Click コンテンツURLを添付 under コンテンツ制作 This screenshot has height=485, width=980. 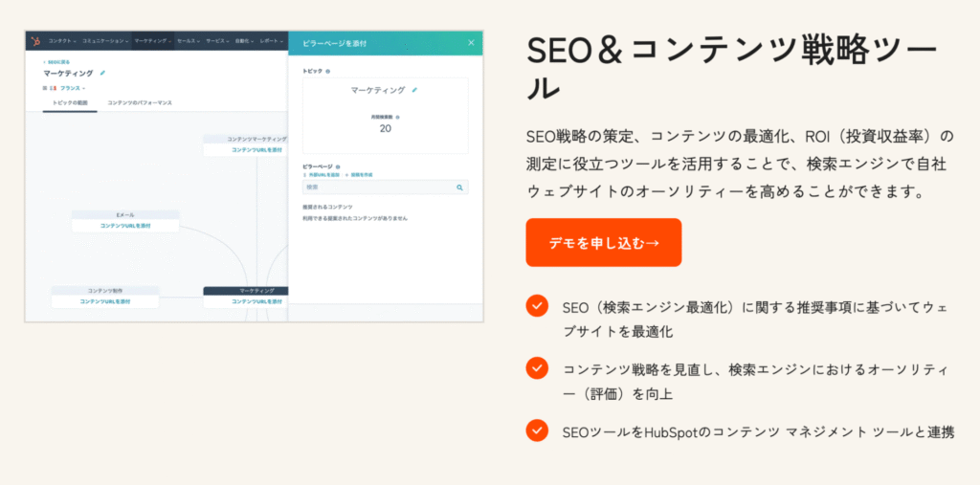[105, 301]
